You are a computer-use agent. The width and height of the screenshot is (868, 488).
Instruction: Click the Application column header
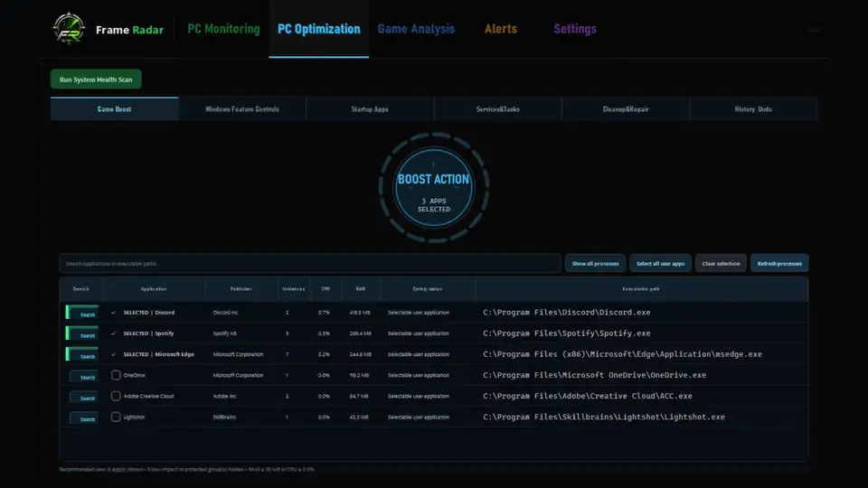(154, 289)
